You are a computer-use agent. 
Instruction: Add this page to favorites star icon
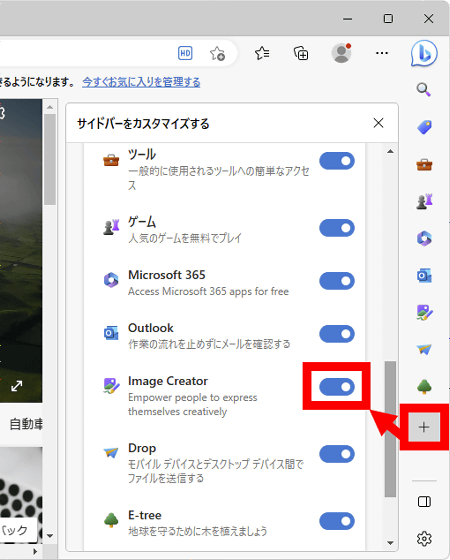pyautogui.click(x=217, y=54)
